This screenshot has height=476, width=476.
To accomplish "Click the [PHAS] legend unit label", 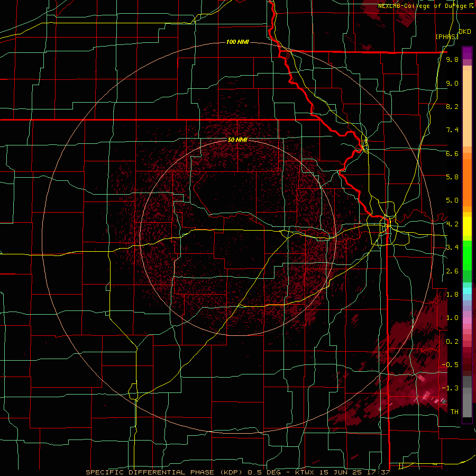I will [447, 36].
